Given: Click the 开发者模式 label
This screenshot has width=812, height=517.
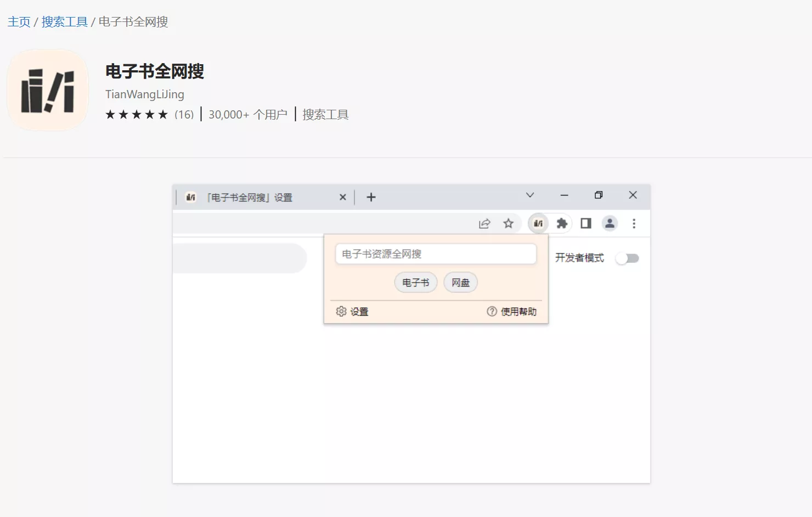Looking at the screenshot, I should click(x=579, y=258).
